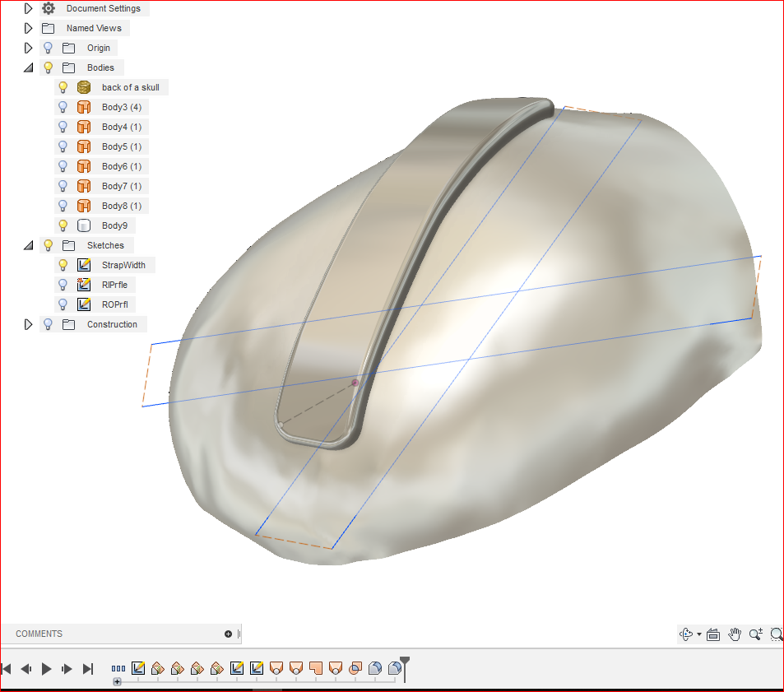Image resolution: width=784 pixels, height=692 pixels.
Task: Jump to the end of the timeline
Action: click(87, 668)
